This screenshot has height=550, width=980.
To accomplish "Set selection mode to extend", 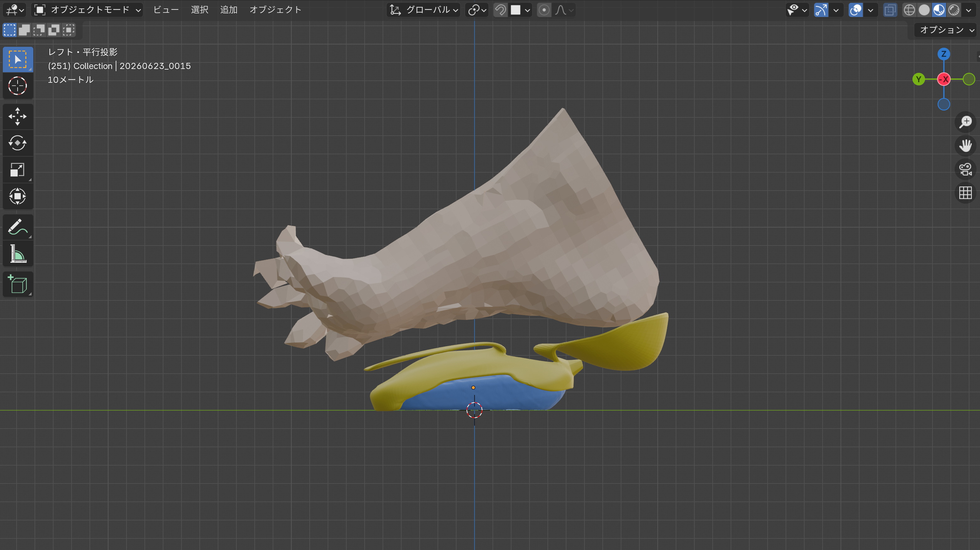I will point(24,30).
